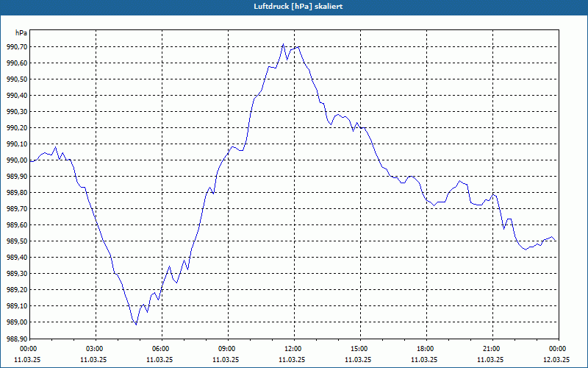This screenshot has width=588, height=368.
Task: Select the 990,30 y-axis value
Action: [x=17, y=112]
